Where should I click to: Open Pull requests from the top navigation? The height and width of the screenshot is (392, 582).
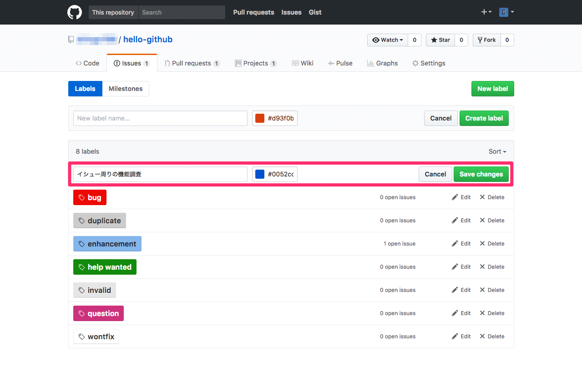pos(253,12)
